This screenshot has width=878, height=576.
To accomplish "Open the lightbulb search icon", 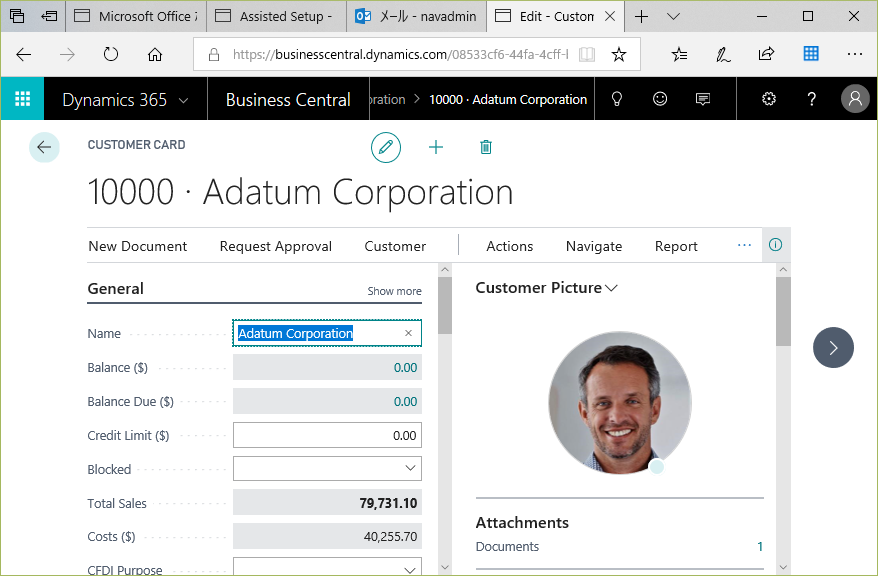I will coord(617,99).
